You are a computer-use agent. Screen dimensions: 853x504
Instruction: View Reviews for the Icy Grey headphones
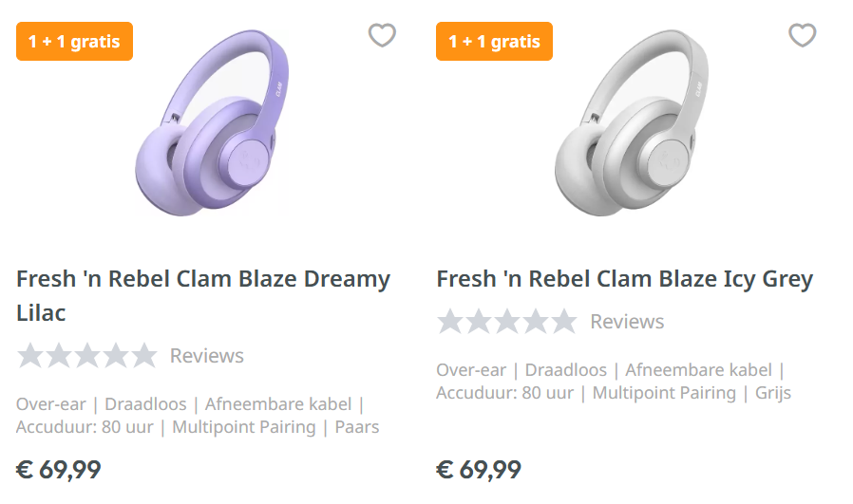tap(627, 322)
